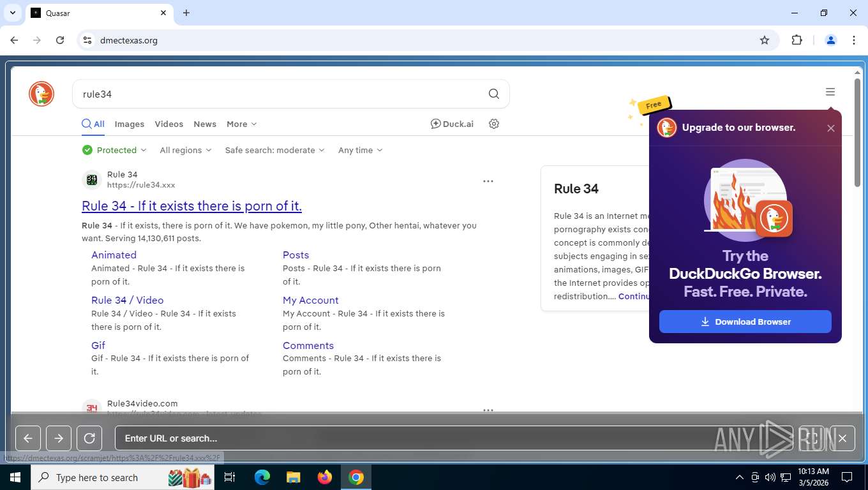Reload the page in Chrome
Screen dimensions: 868x490
[60, 40]
